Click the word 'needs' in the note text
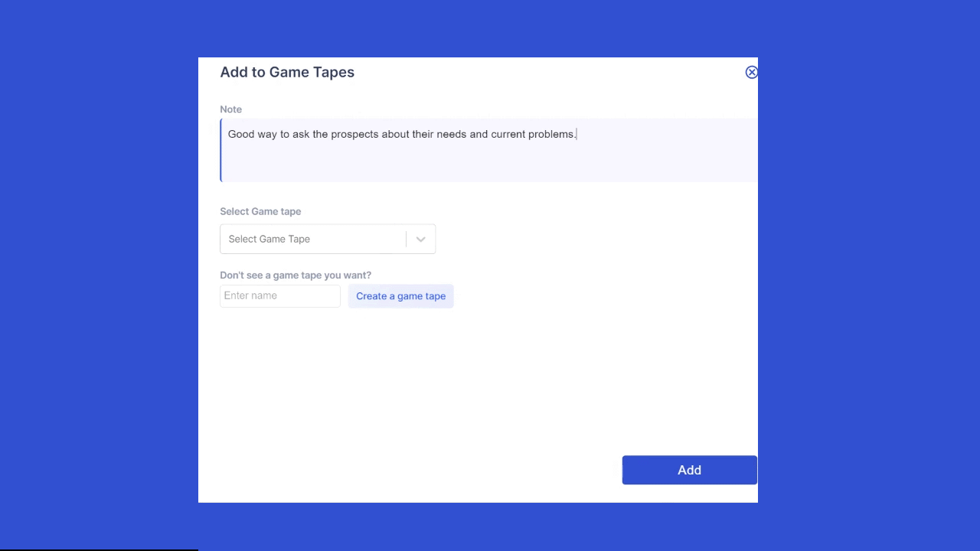980x551 pixels. tap(451, 134)
